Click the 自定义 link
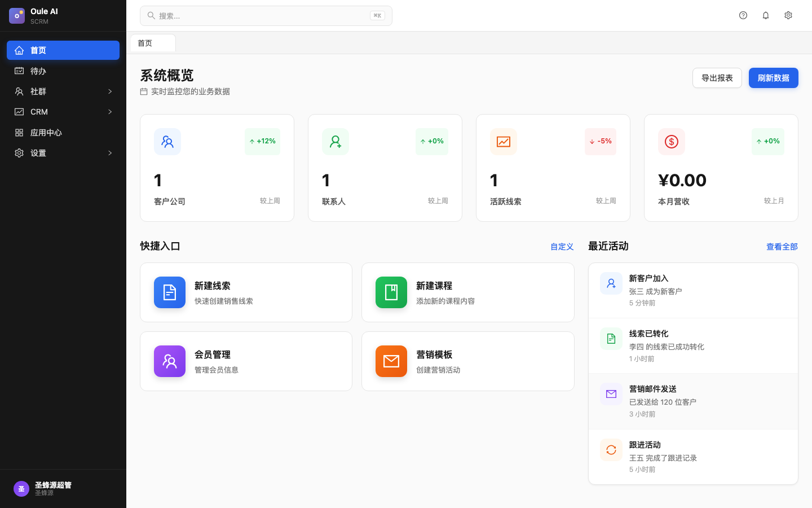The height and width of the screenshot is (508, 812). (562, 247)
